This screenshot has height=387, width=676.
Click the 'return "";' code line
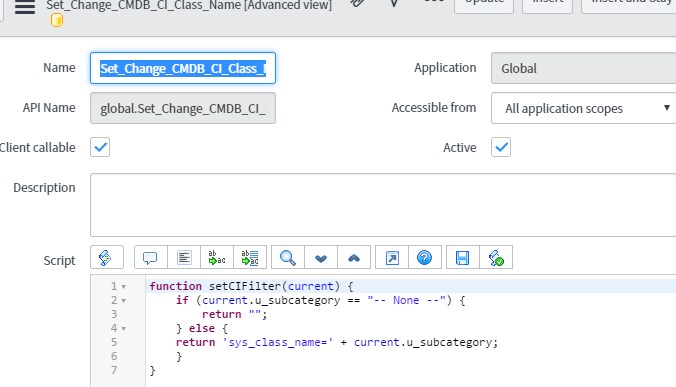pyautogui.click(x=235, y=314)
